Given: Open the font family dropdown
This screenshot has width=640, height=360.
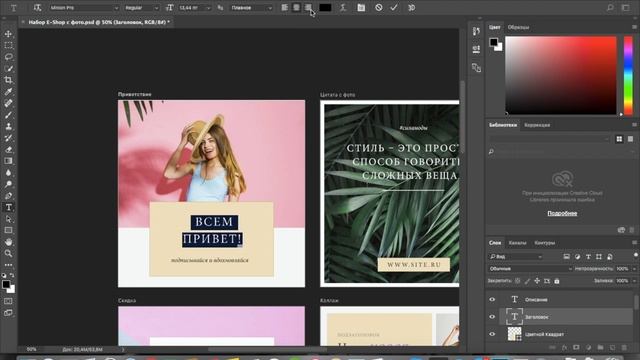Looking at the screenshot, I should click(x=84, y=8).
